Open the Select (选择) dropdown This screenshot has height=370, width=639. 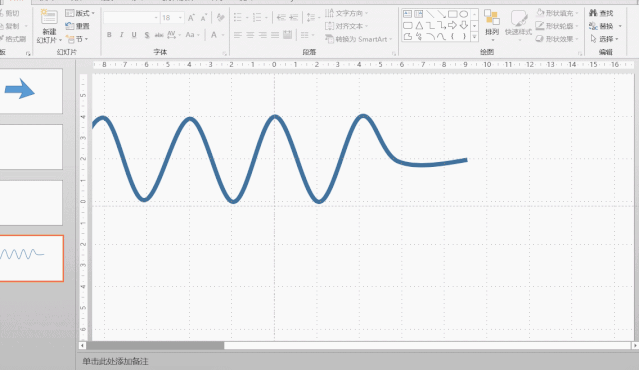[604, 39]
